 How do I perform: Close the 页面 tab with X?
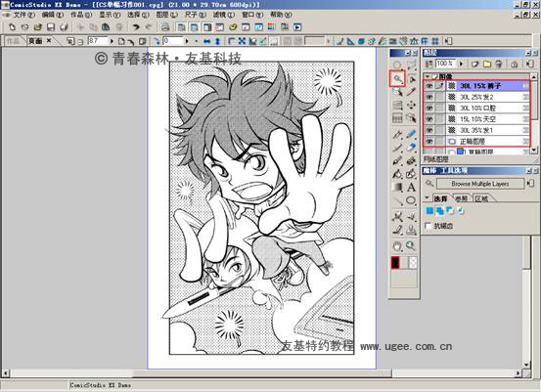coord(49,41)
